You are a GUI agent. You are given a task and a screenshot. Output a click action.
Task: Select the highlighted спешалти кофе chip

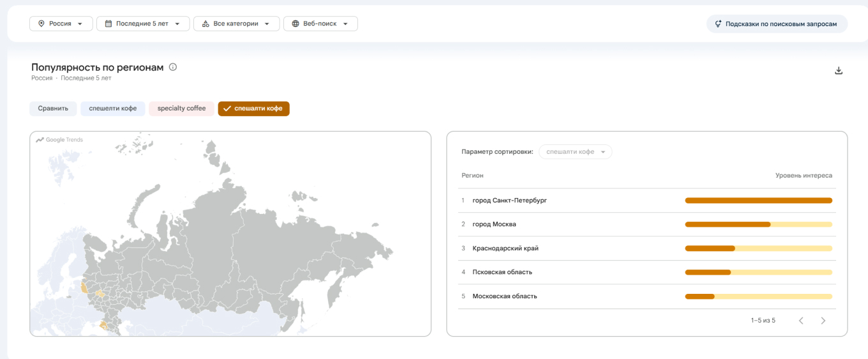pyautogui.click(x=254, y=109)
